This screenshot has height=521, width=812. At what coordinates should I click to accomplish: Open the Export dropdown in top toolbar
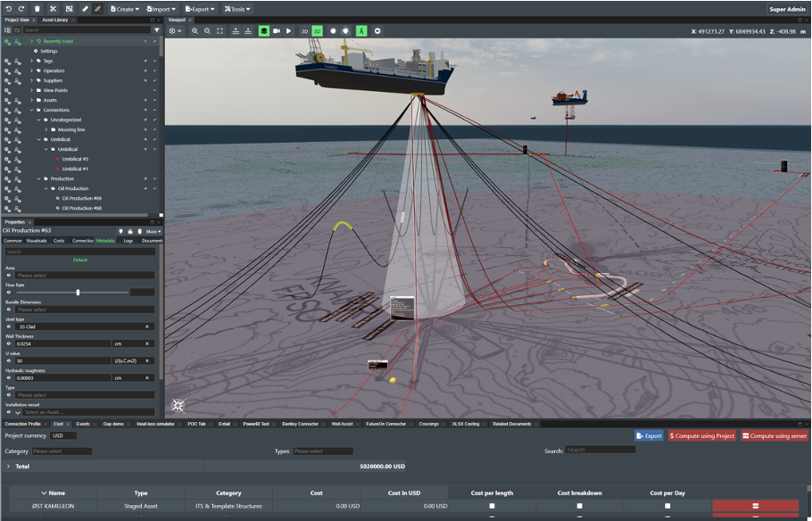tap(200, 9)
